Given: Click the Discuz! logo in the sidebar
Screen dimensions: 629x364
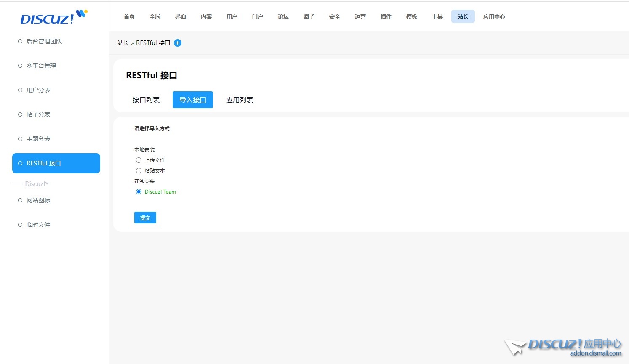Looking at the screenshot, I should pos(53,18).
